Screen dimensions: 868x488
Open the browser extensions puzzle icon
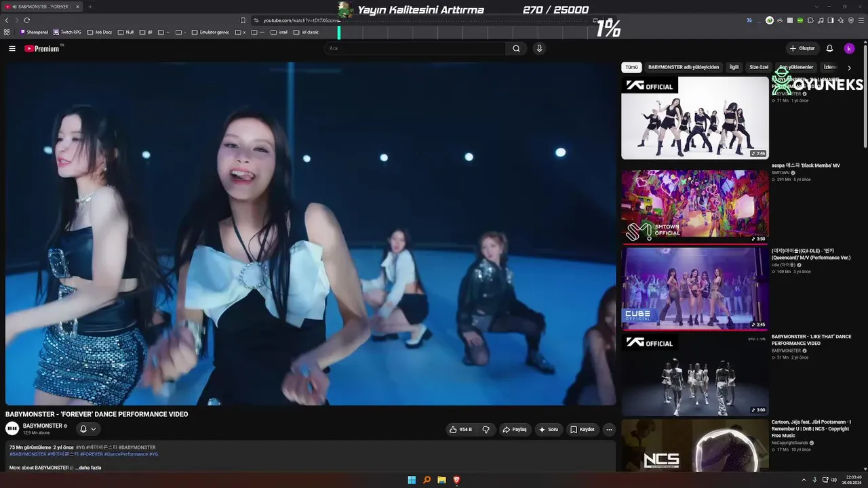pos(810,20)
